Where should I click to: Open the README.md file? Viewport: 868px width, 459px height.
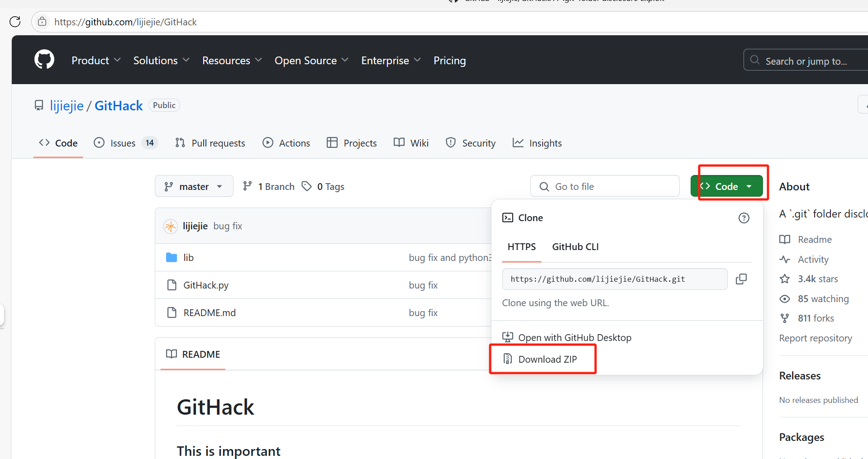coord(210,312)
